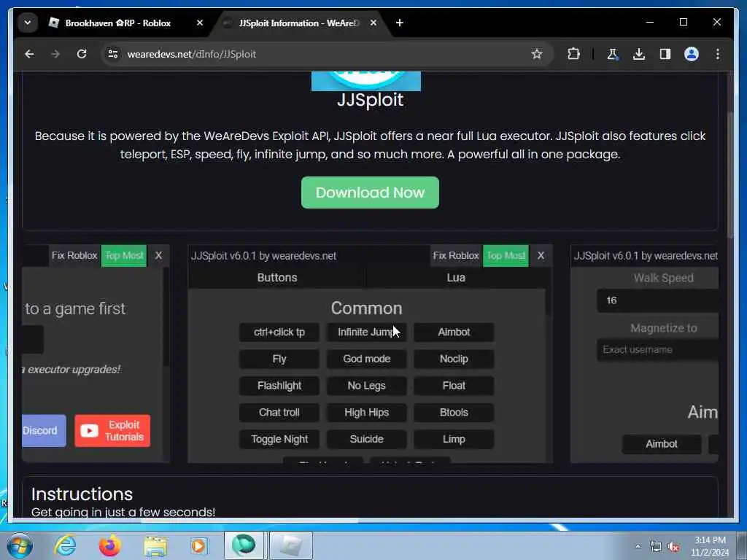Click the browser forward arrow
The image size is (747, 560).
point(55,54)
